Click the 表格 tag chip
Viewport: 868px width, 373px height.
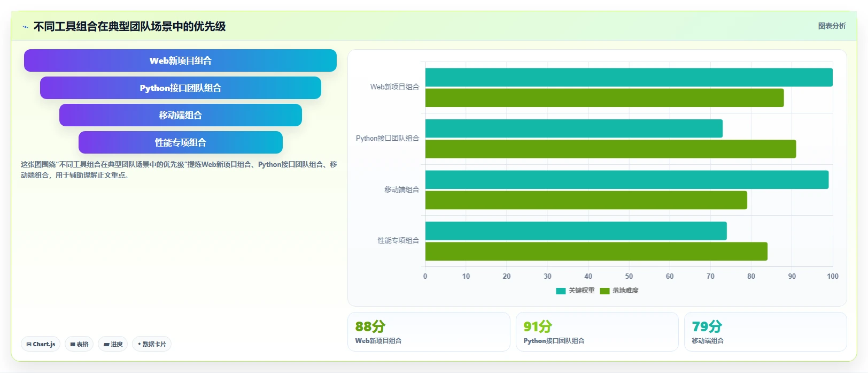pyautogui.click(x=79, y=344)
